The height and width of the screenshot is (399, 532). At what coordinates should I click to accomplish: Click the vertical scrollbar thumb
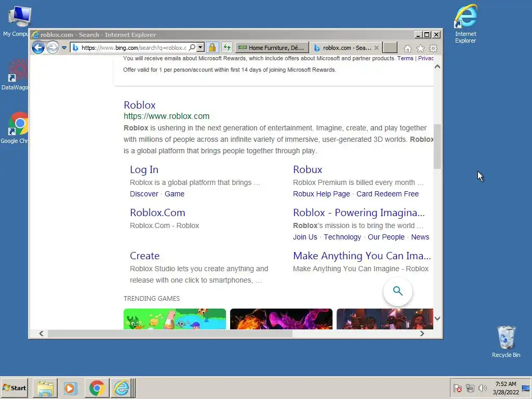pyautogui.click(x=437, y=146)
